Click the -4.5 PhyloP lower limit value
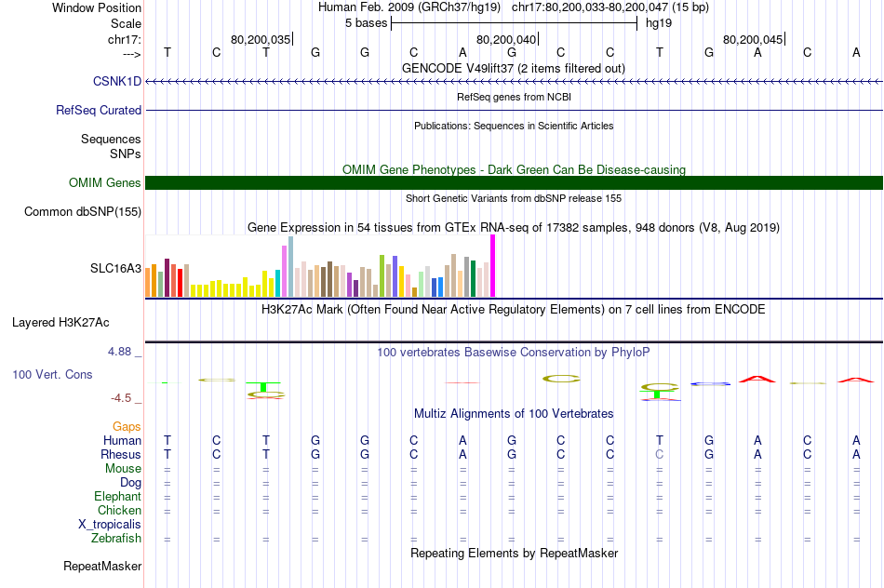 tap(121, 398)
